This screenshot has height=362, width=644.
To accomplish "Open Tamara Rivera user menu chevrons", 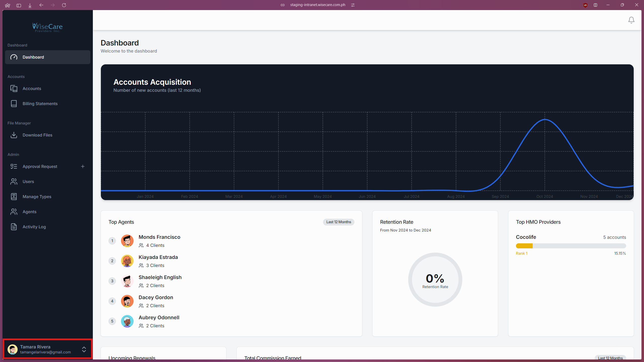I will 84,349.
